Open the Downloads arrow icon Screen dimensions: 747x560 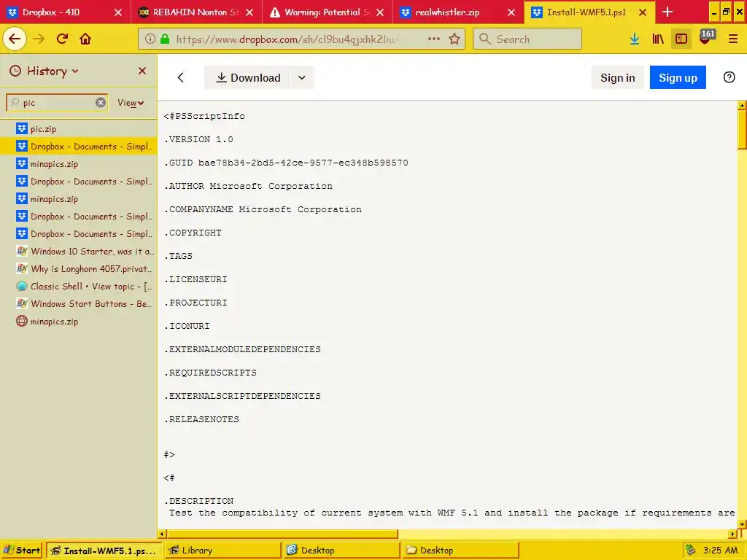[x=635, y=39]
